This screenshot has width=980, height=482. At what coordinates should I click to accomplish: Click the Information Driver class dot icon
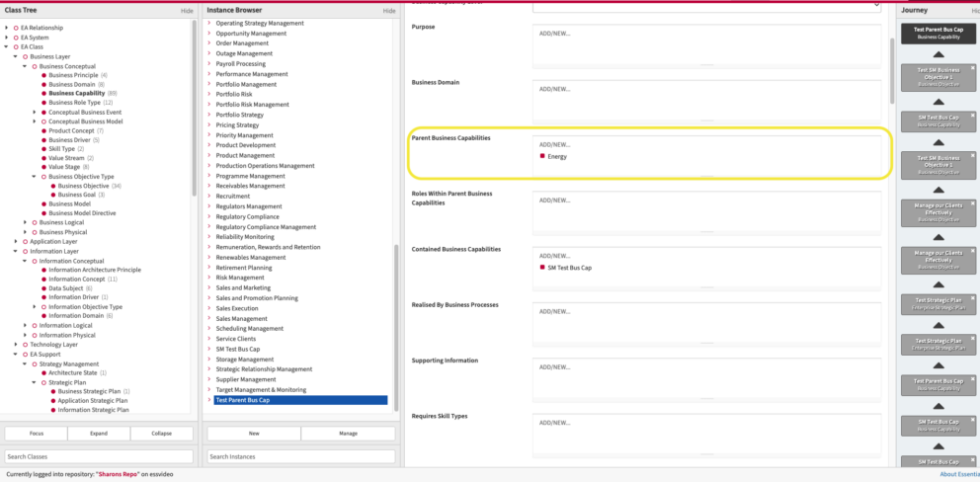pos(43,297)
